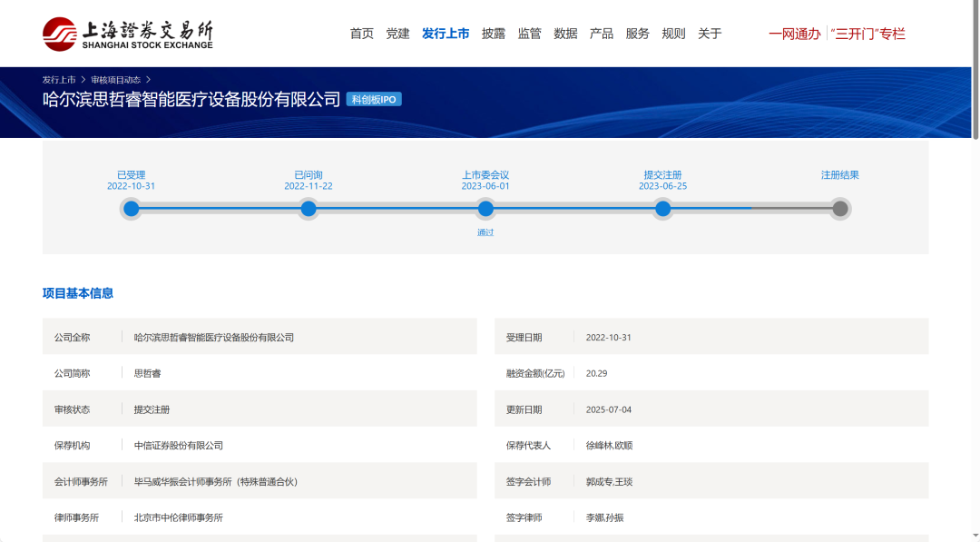Viewport: 980px width, 542px height.
Task: Click the 保荐机构 field label
Action: point(73,446)
